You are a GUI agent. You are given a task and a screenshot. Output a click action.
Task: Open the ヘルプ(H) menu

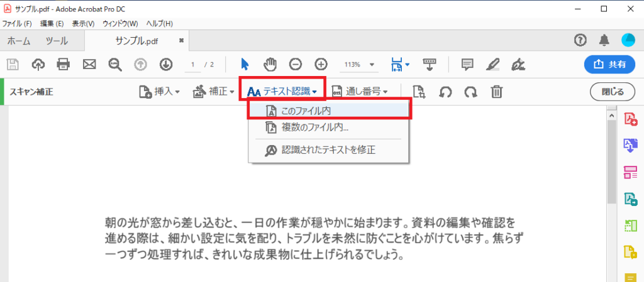click(160, 23)
